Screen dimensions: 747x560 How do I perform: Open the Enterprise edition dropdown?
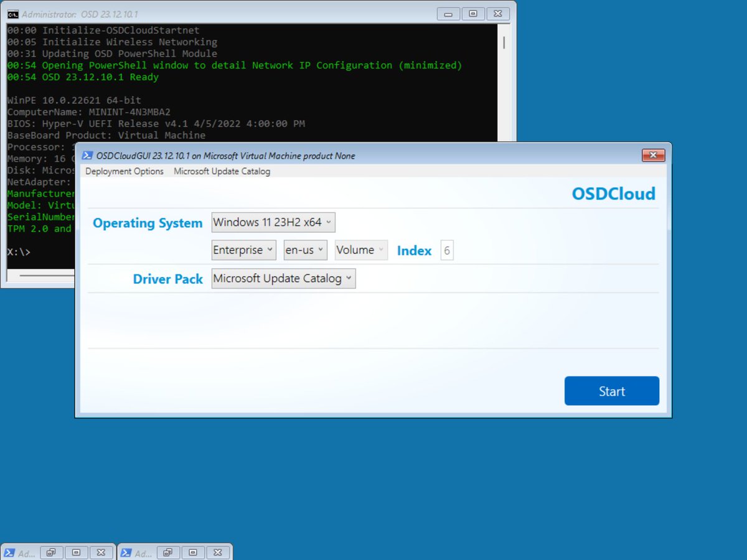[243, 250]
